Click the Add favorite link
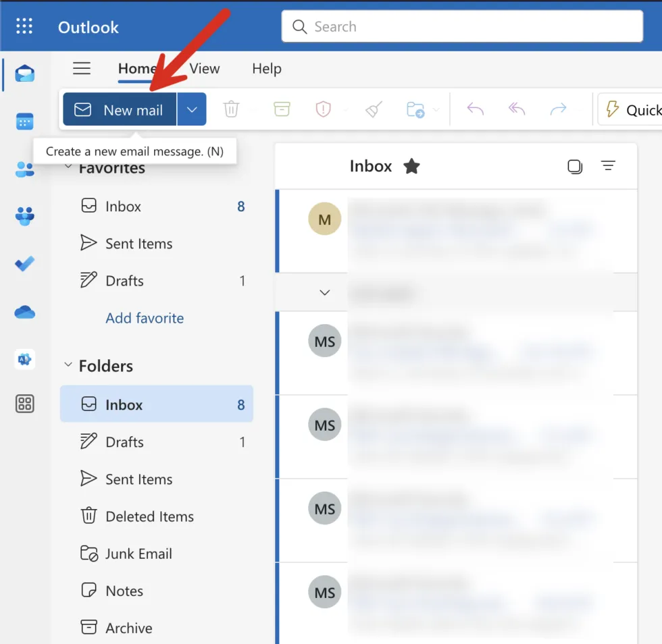Screen dimensions: 662x644 click(145, 318)
